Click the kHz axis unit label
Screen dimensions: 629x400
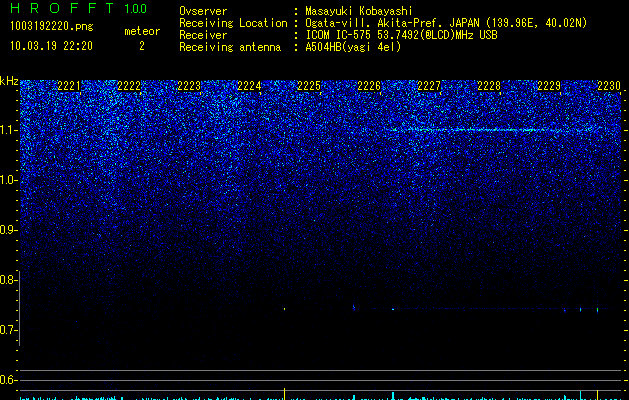tap(9, 81)
